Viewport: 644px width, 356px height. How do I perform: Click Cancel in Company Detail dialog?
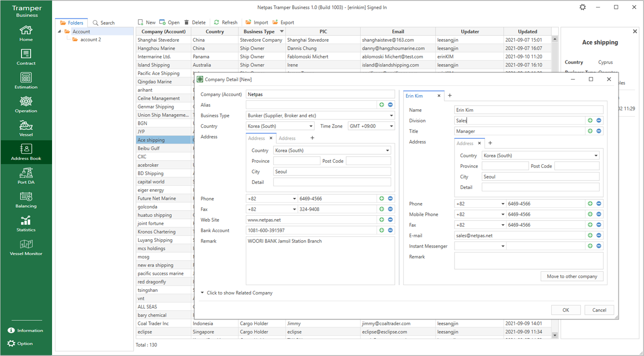click(x=599, y=310)
